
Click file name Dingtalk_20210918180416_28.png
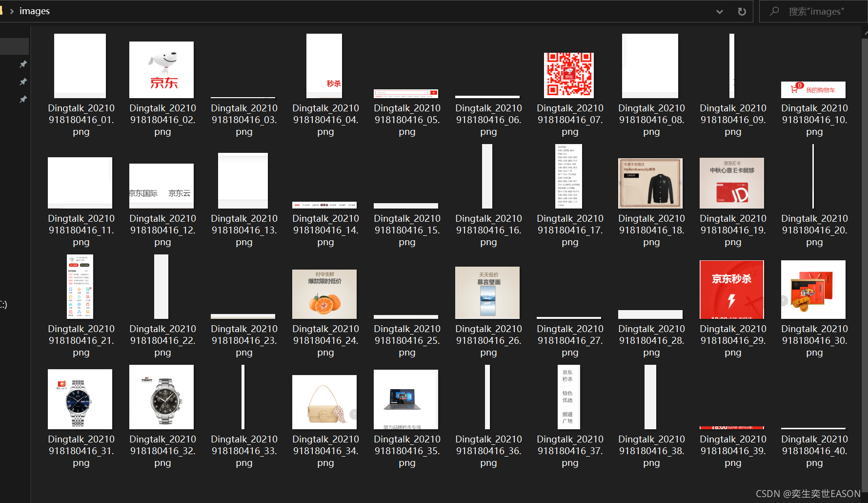[651, 340]
